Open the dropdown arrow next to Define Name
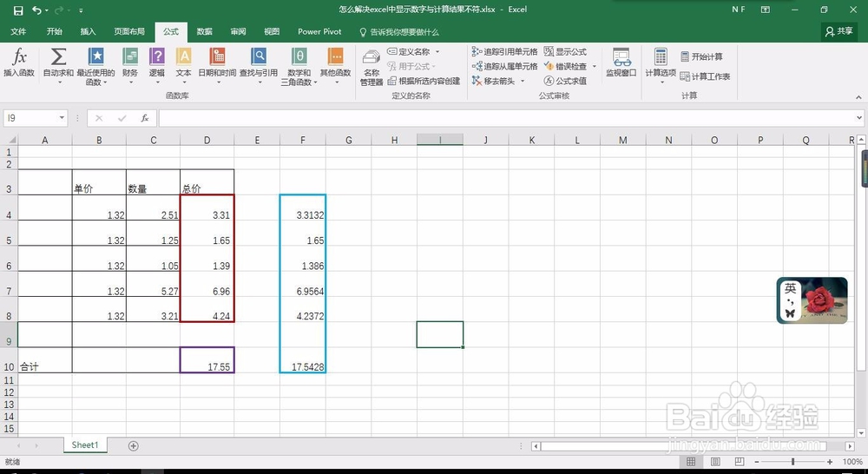Screen dimensions: 868x474 tap(437, 51)
